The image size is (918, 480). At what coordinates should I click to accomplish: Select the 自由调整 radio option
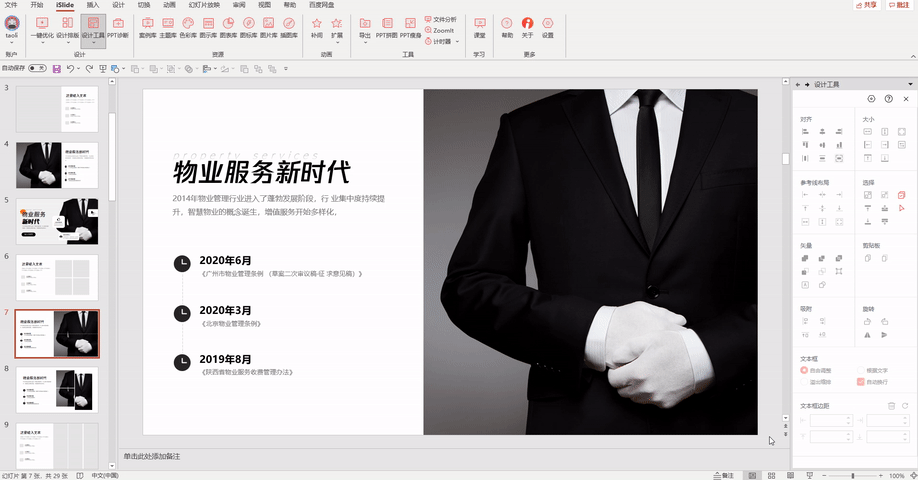click(804, 370)
